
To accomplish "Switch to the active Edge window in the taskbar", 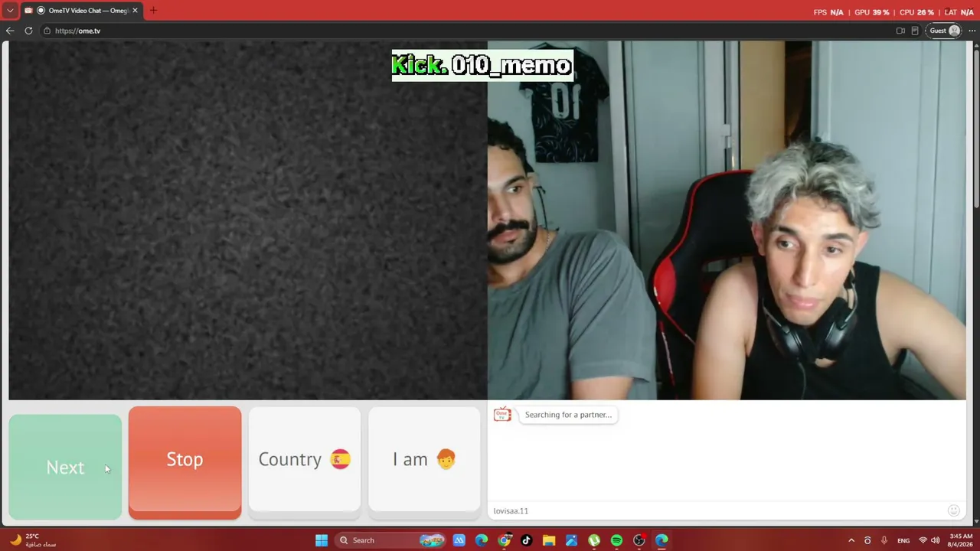I will pos(661,540).
